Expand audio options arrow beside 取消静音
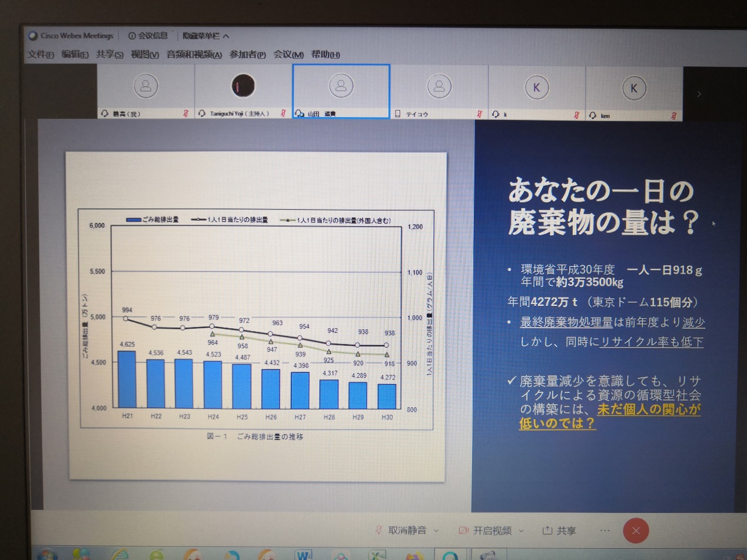 436,531
